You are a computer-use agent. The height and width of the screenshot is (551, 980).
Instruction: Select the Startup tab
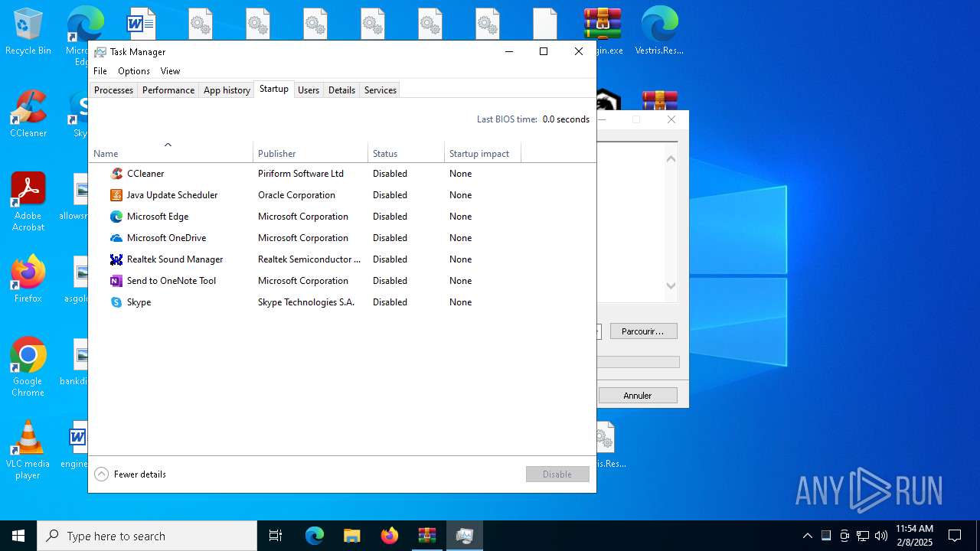(274, 89)
